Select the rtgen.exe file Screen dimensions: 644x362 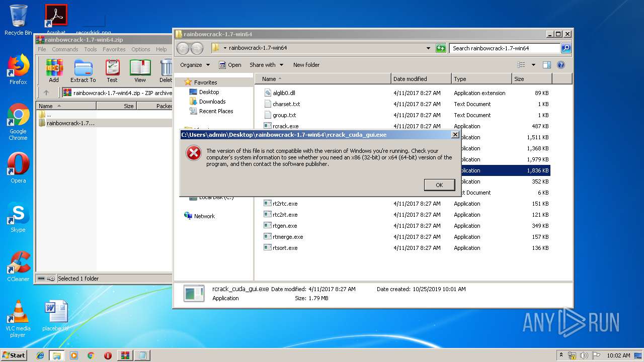(x=285, y=226)
